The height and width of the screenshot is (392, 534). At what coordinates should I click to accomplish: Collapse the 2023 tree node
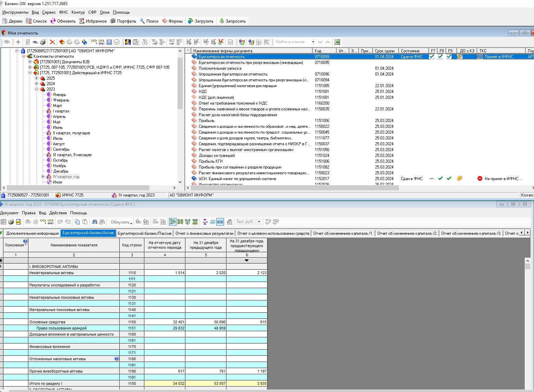[x=37, y=89]
